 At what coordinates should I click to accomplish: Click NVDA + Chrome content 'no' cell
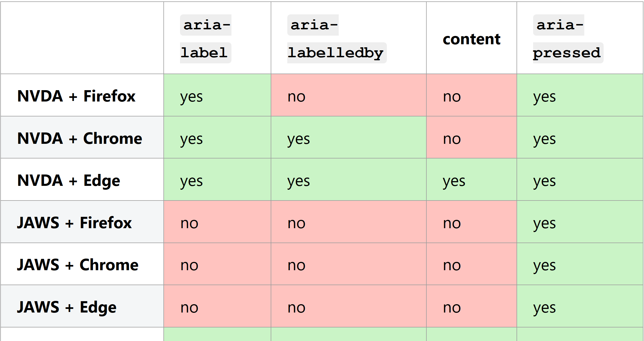pyautogui.click(x=471, y=137)
